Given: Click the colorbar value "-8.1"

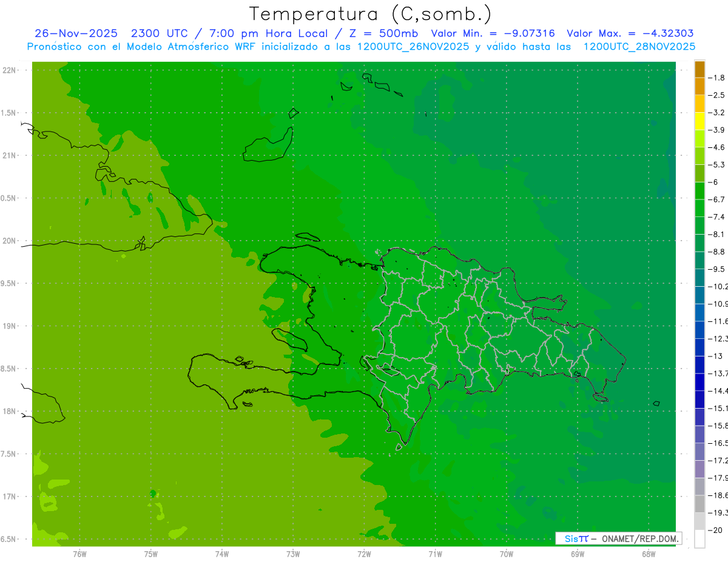Looking at the screenshot, I should [716, 234].
